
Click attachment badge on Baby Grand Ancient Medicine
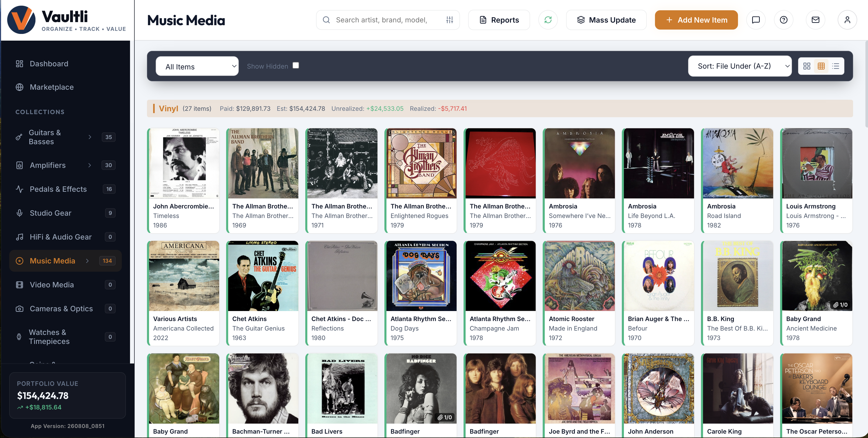(x=840, y=305)
